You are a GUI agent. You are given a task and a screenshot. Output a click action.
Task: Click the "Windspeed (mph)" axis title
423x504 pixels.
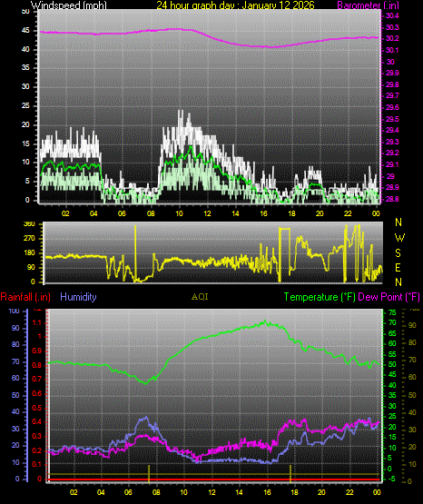(68, 5)
